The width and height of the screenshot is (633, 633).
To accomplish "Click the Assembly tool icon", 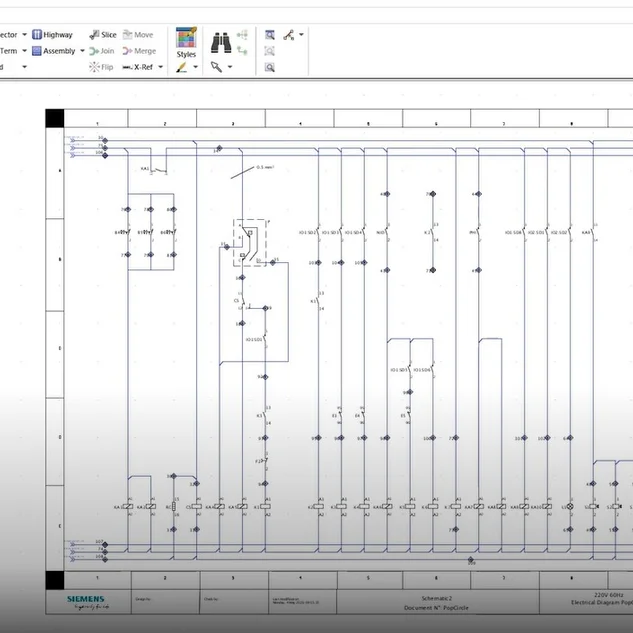I will coord(37,51).
